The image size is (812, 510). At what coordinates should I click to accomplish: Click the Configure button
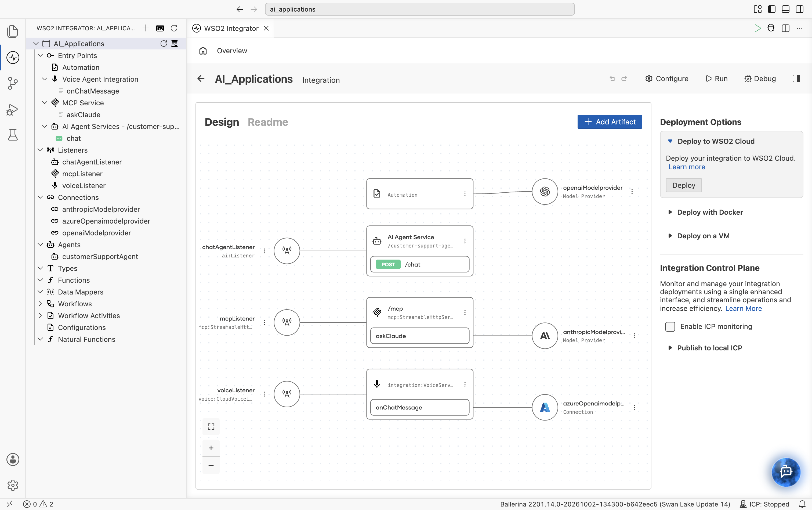tap(666, 78)
